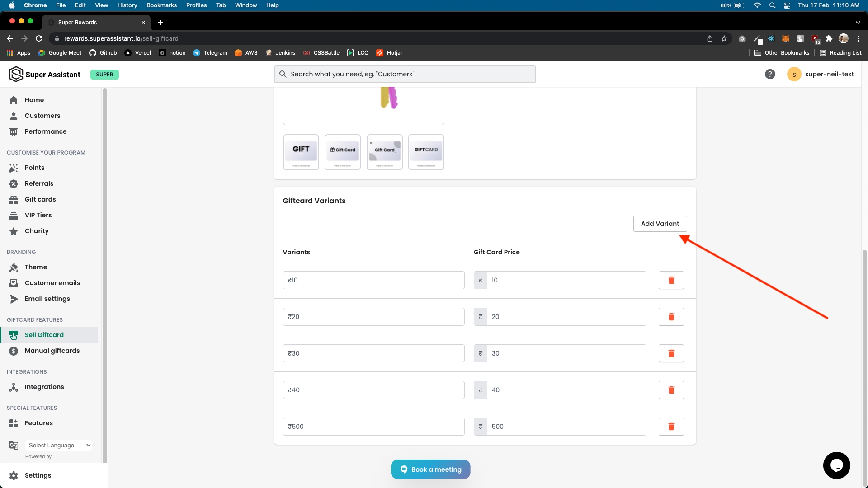This screenshot has height=488, width=868.
Task: Open VIP Tiers sidebar item
Action: click(x=38, y=215)
